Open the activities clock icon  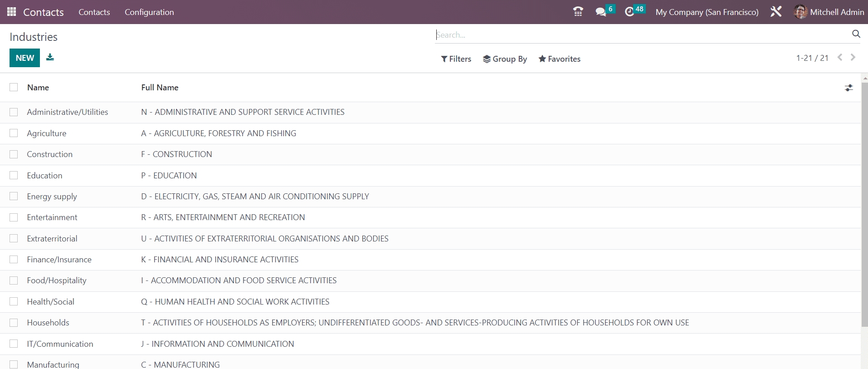(x=629, y=12)
